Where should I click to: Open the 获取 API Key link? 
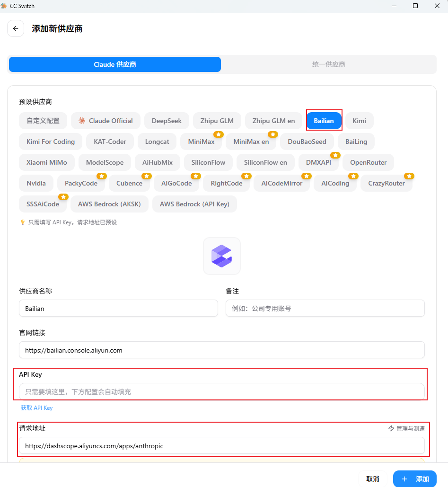click(36, 408)
